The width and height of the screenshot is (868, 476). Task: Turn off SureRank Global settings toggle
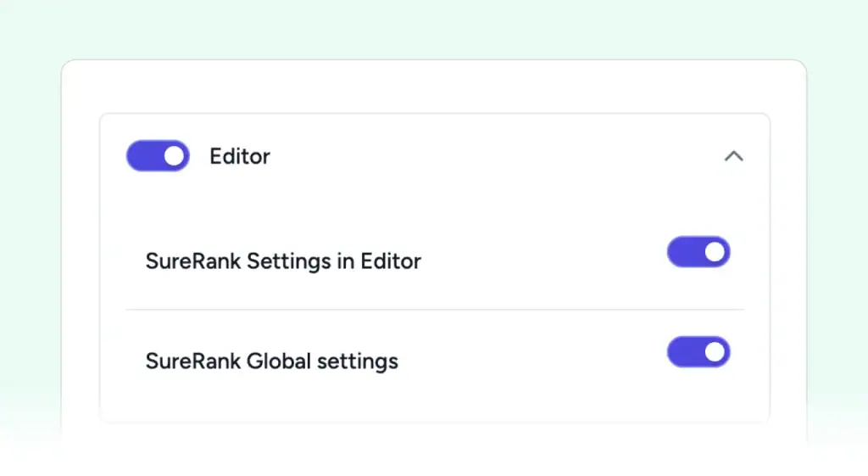pos(698,351)
